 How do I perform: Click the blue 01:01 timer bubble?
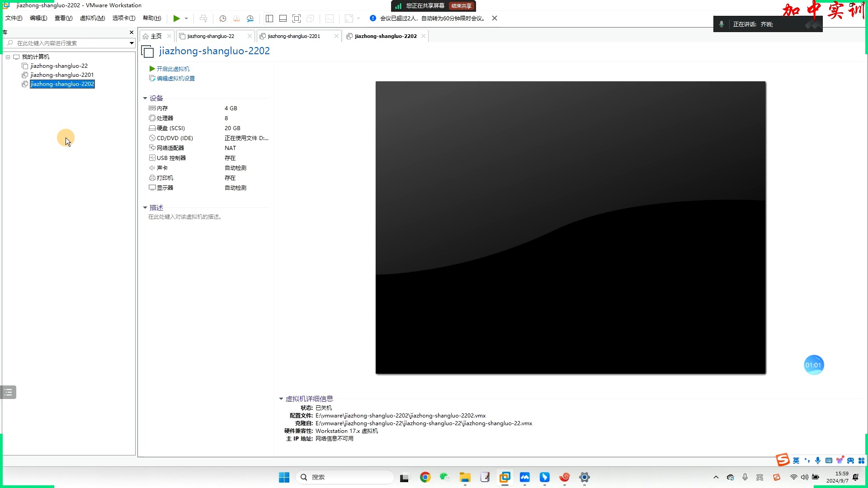814,365
